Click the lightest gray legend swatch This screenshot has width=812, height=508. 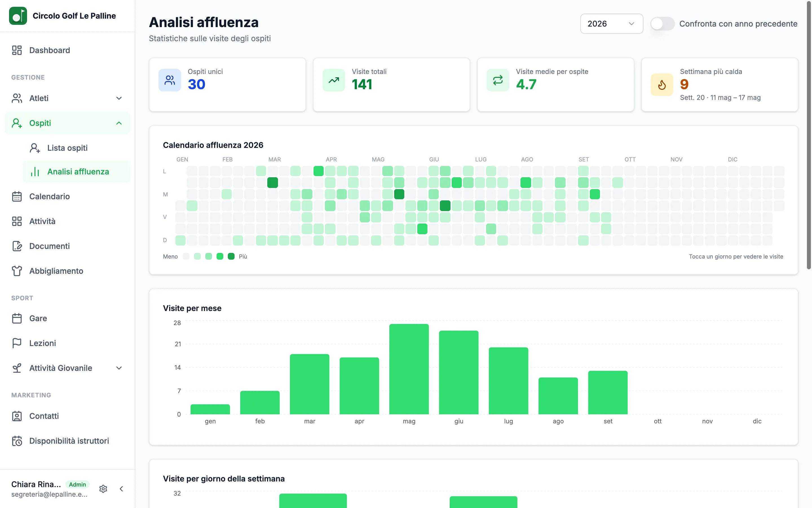click(186, 256)
